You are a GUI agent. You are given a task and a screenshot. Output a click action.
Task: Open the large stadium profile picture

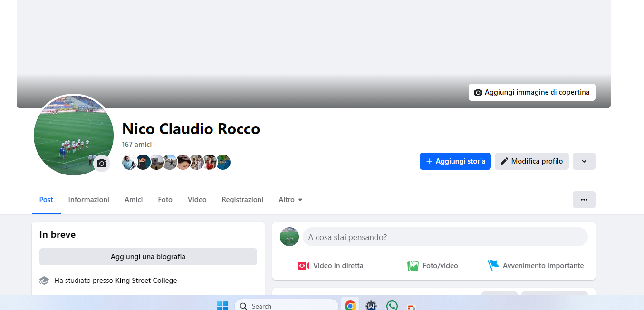point(74,135)
